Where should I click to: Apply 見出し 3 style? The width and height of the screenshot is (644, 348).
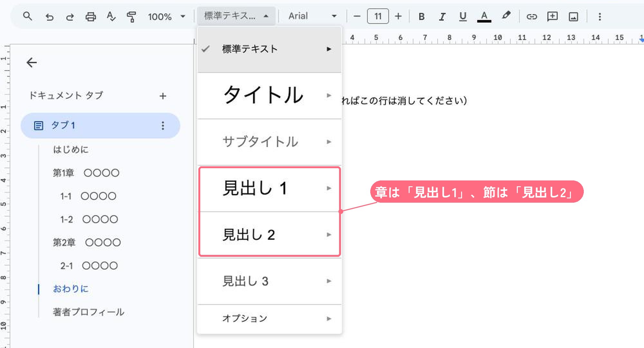tap(270, 281)
